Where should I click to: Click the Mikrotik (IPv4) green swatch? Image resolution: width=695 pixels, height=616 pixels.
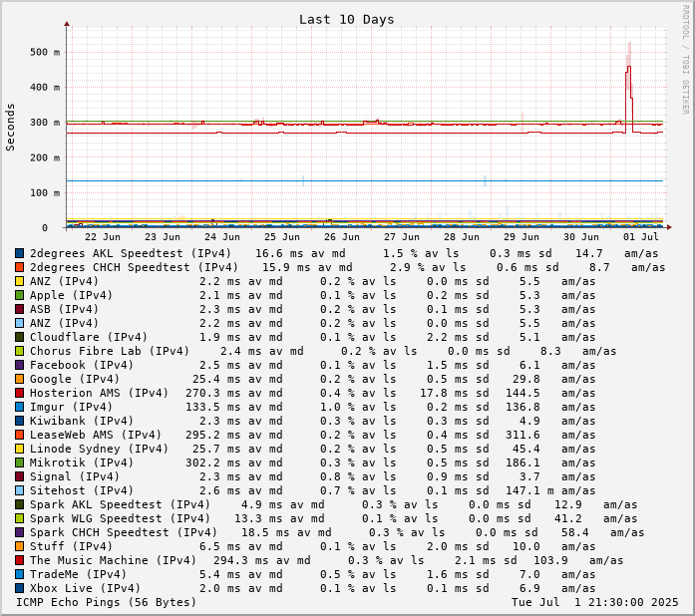pyautogui.click(x=19, y=462)
